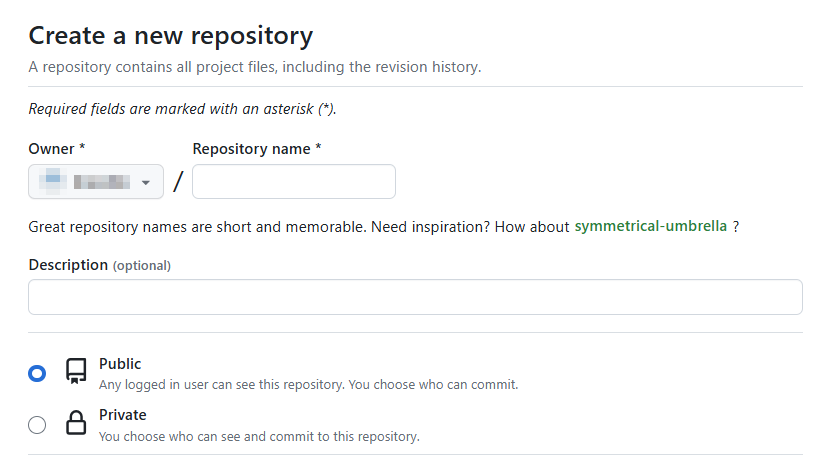Click the Private padlock icon
The width and height of the screenshot is (829, 469).
pyautogui.click(x=76, y=424)
